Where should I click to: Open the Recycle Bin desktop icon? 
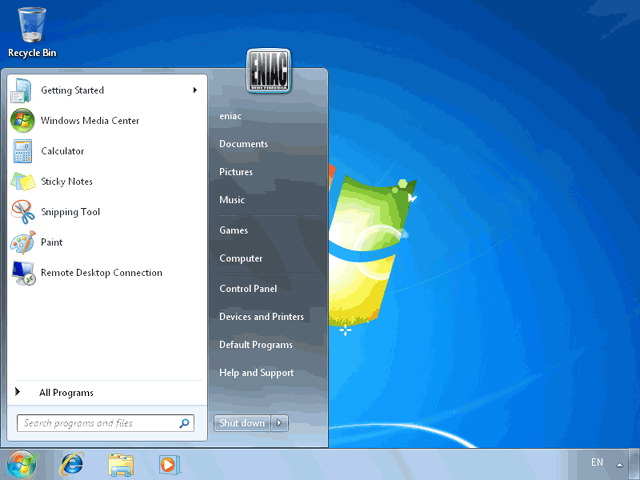pos(31,25)
